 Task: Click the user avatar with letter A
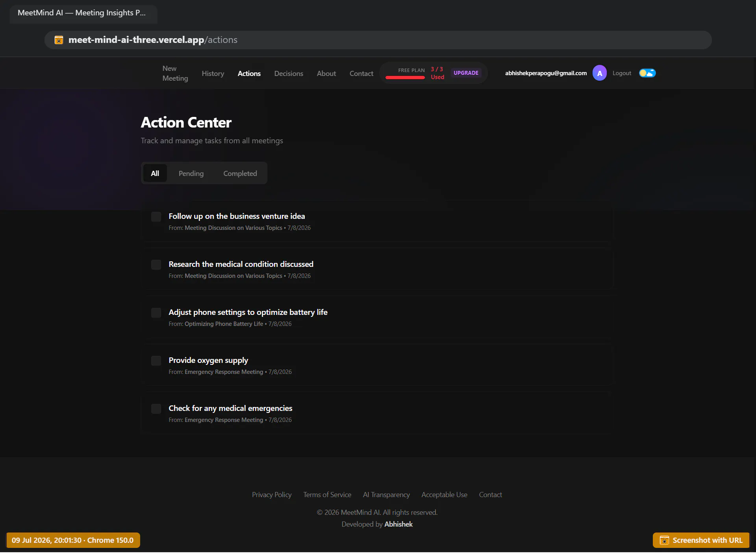tap(599, 73)
